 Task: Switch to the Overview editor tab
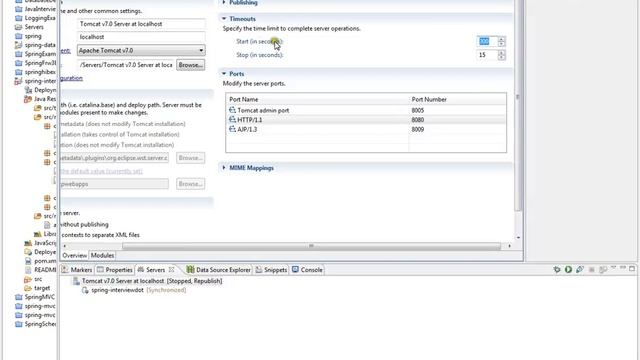click(75, 256)
